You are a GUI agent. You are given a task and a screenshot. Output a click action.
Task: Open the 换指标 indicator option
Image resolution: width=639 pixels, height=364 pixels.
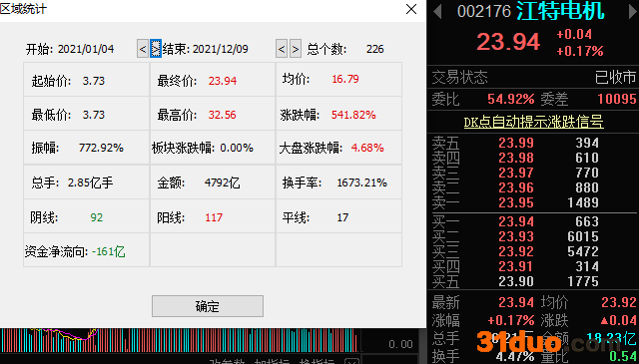coord(318,361)
